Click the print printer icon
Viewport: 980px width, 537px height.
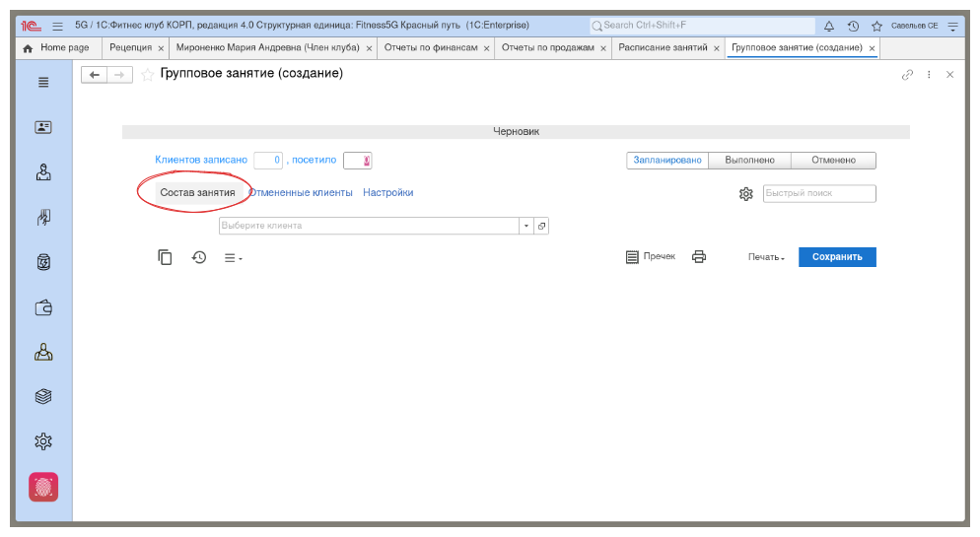point(699,257)
